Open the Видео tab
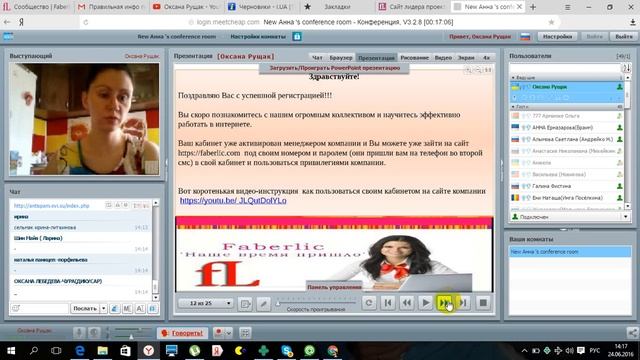640x360 pixels. (x=443, y=58)
